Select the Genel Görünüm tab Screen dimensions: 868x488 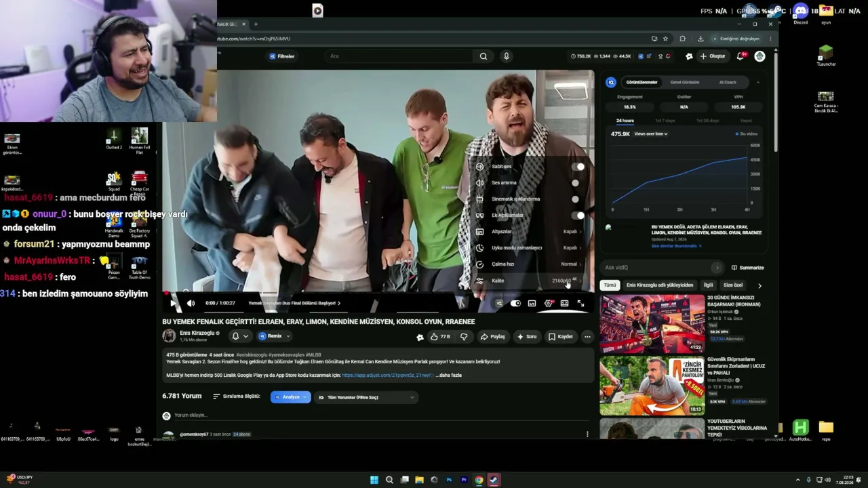(685, 82)
